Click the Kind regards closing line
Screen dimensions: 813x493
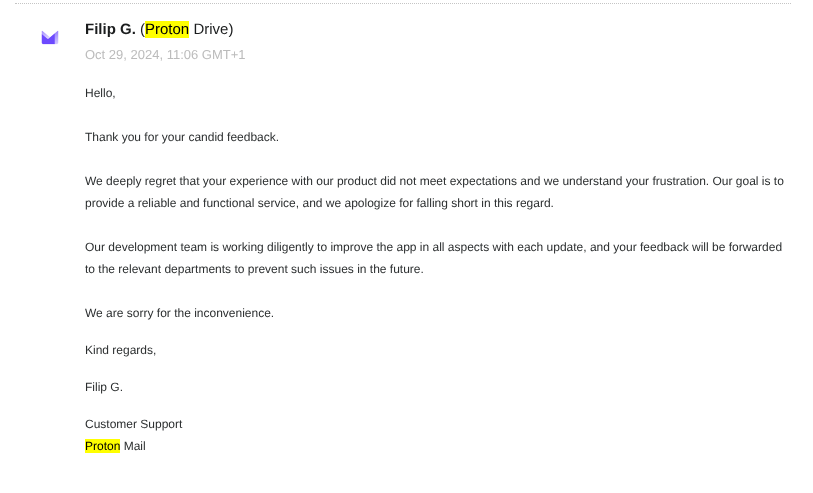pyautogui.click(x=120, y=350)
